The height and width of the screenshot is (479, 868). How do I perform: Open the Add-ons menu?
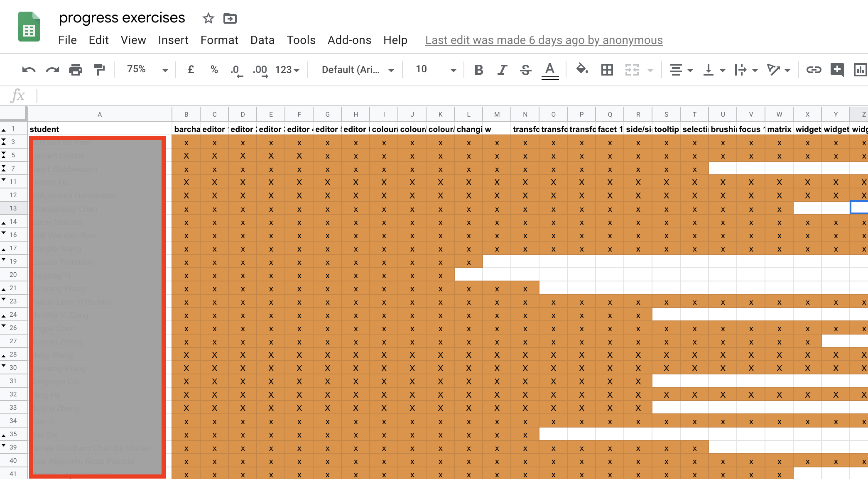[x=349, y=40]
